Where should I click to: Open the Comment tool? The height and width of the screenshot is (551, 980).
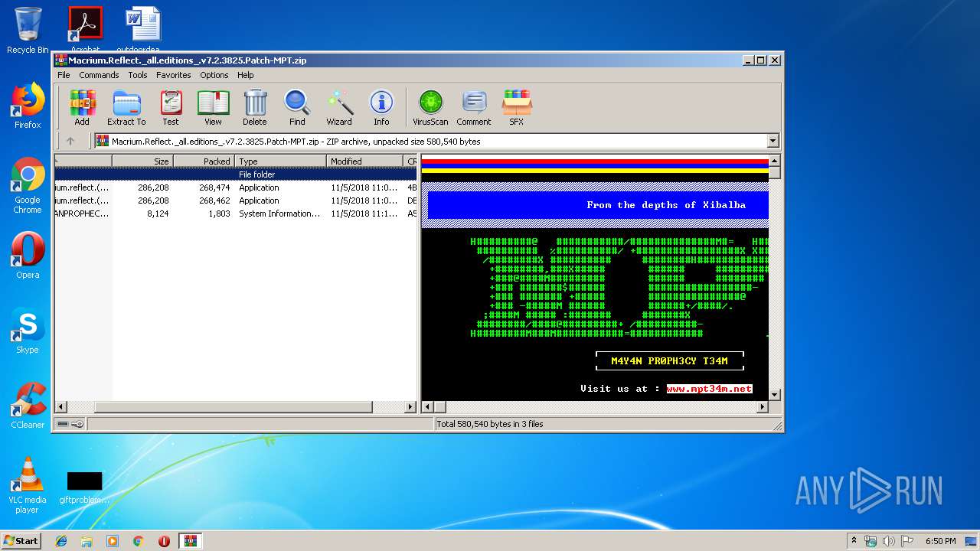pyautogui.click(x=474, y=107)
